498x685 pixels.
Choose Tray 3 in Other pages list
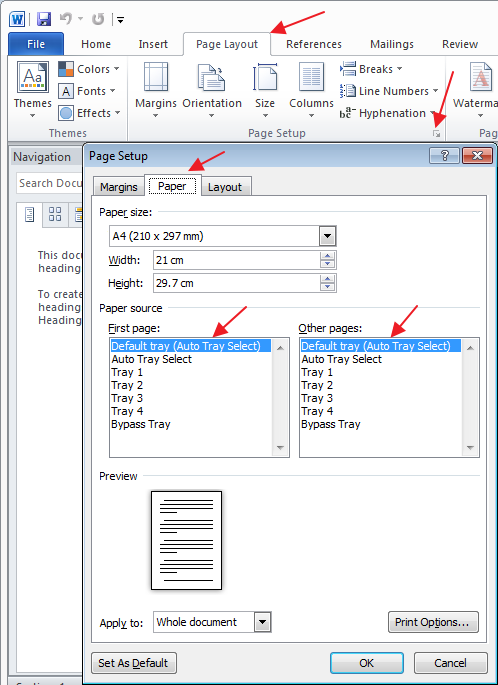(x=380, y=398)
